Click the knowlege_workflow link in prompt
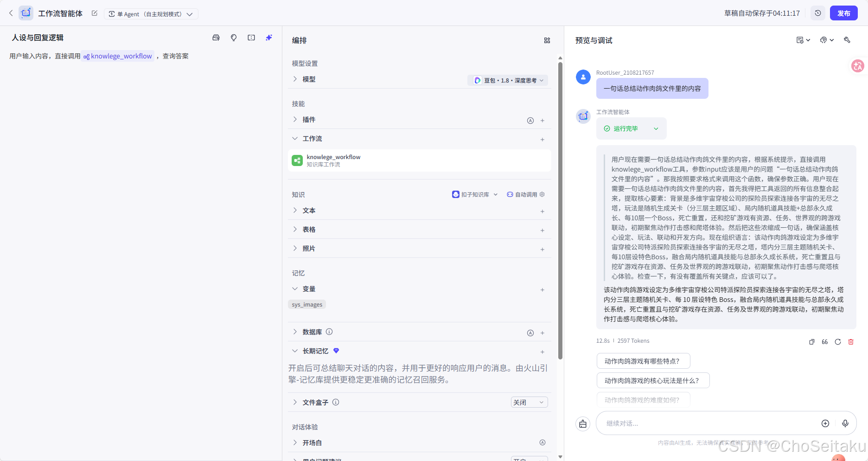This screenshot has height=461, width=868. pos(118,56)
